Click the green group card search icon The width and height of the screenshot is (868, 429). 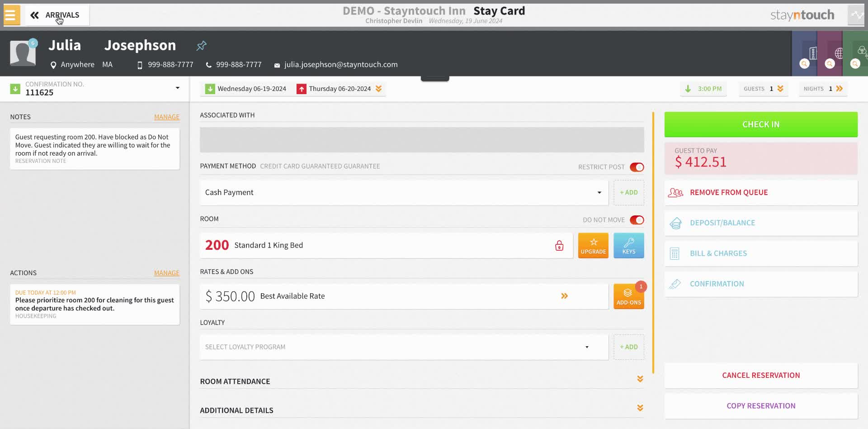(855, 64)
